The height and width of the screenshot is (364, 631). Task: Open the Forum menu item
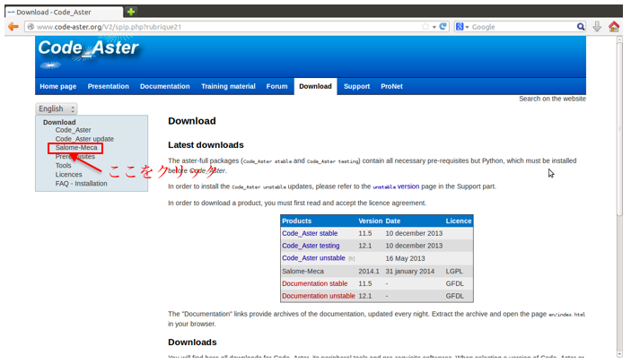point(276,86)
